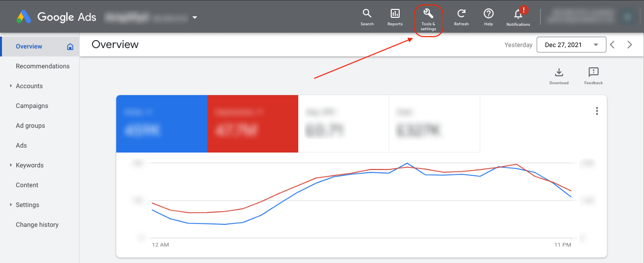644x263 pixels.
Task: Open Recommendations in the sidebar
Action: 43,66
